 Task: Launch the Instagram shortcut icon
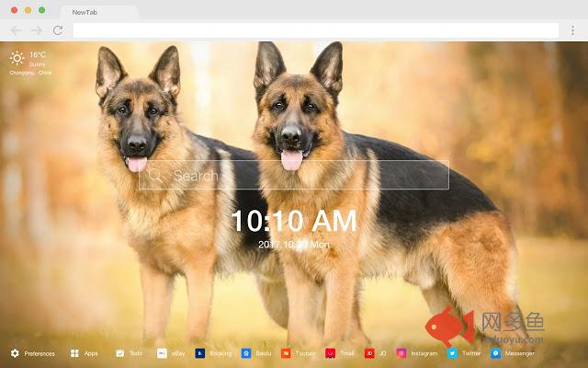pos(401,353)
